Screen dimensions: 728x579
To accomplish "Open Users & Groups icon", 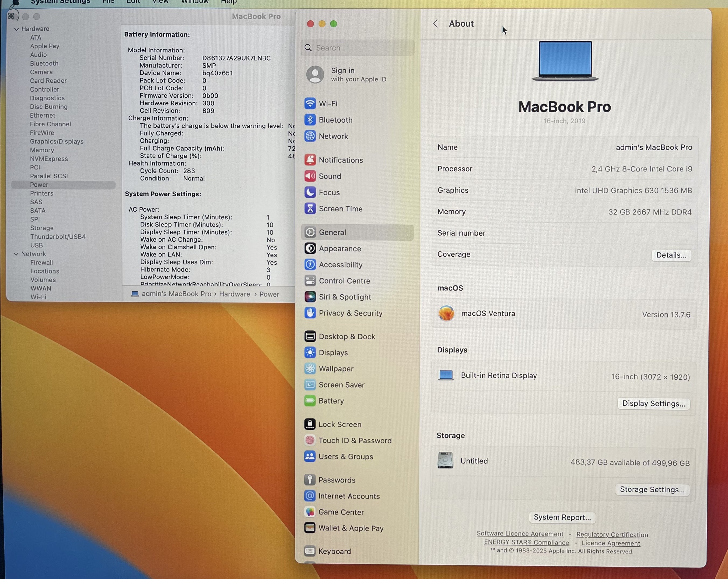I will (310, 457).
